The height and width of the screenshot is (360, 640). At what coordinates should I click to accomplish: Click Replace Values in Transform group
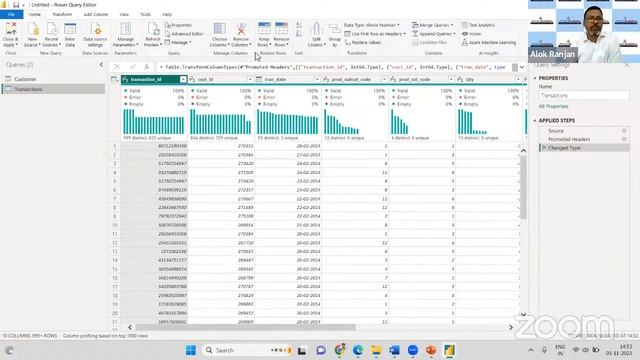(363, 42)
